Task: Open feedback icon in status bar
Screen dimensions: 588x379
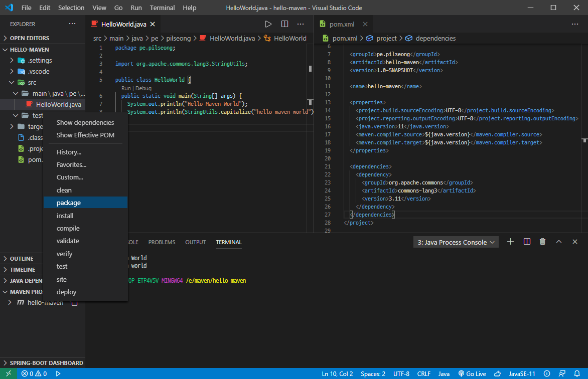Action: pyautogui.click(x=562, y=374)
